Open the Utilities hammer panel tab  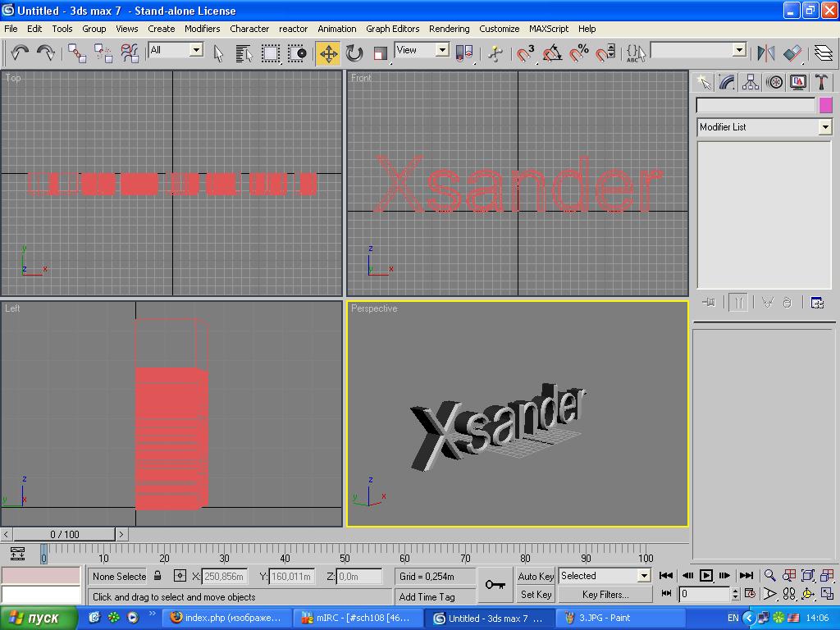pos(820,82)
